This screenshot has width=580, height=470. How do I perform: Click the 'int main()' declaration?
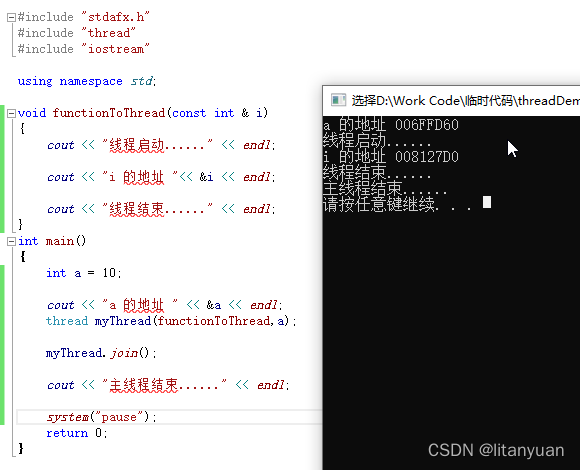(52, 241)
